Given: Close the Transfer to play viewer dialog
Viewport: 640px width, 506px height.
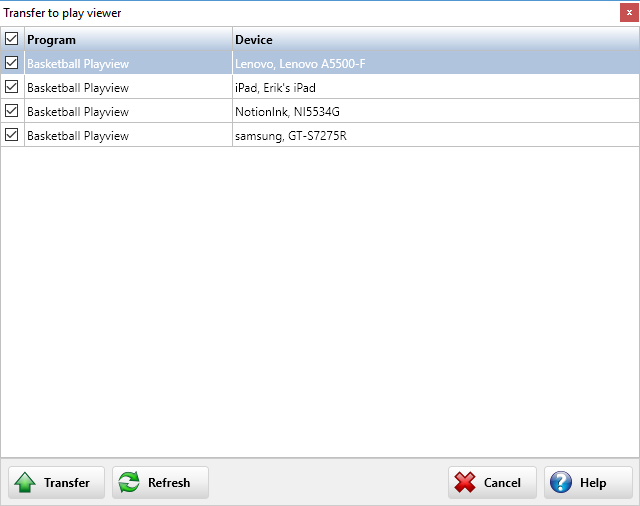Looking at the screenshot, I should point(629,13).
